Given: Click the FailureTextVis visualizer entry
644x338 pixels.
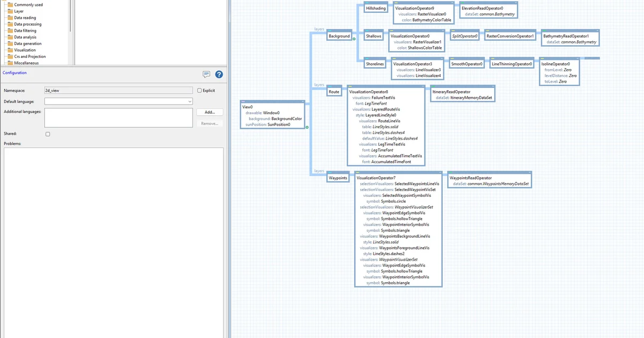Looking at the screenshot, I should [x=383, y=98].
